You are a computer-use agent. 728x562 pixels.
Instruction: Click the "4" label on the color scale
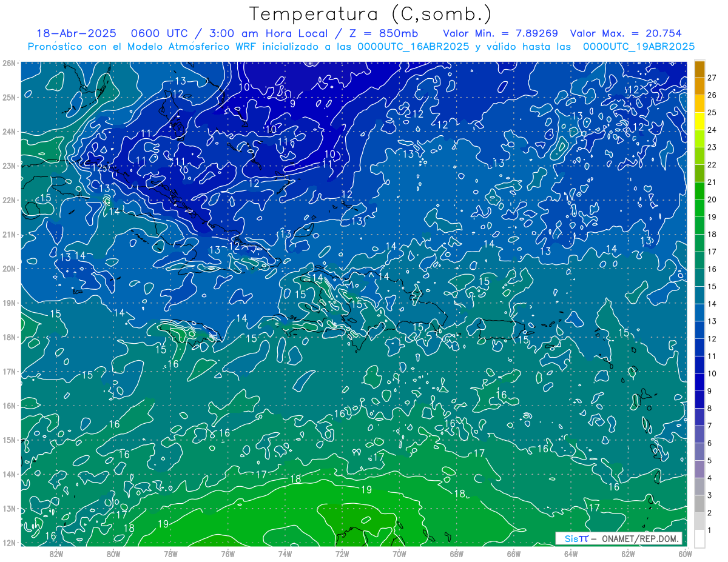710,478
